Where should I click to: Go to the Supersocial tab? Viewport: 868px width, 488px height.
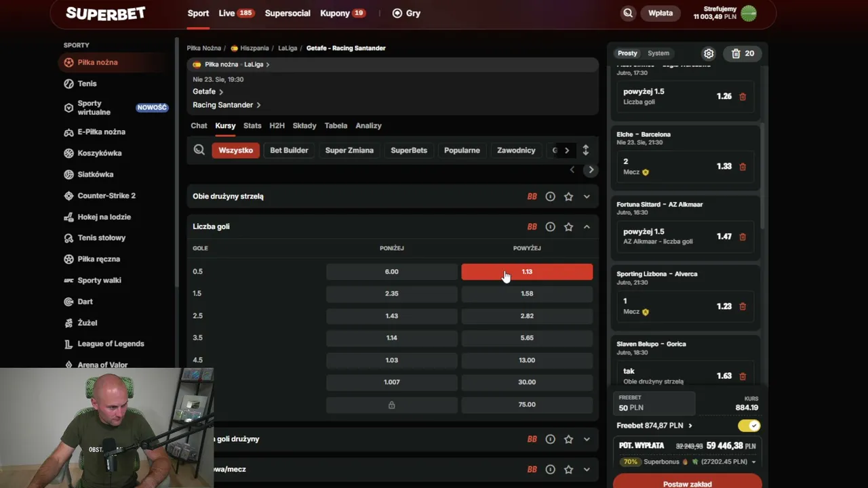point(288,13)
